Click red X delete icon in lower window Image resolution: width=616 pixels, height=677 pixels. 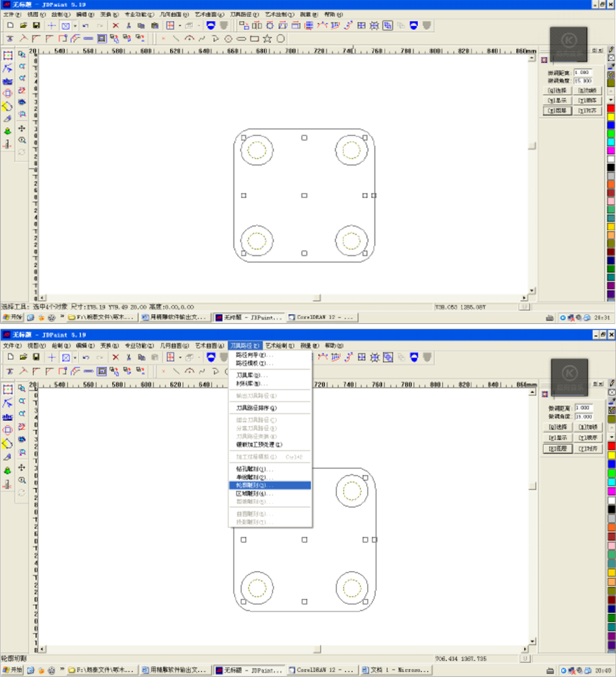[x=115, y=358]
